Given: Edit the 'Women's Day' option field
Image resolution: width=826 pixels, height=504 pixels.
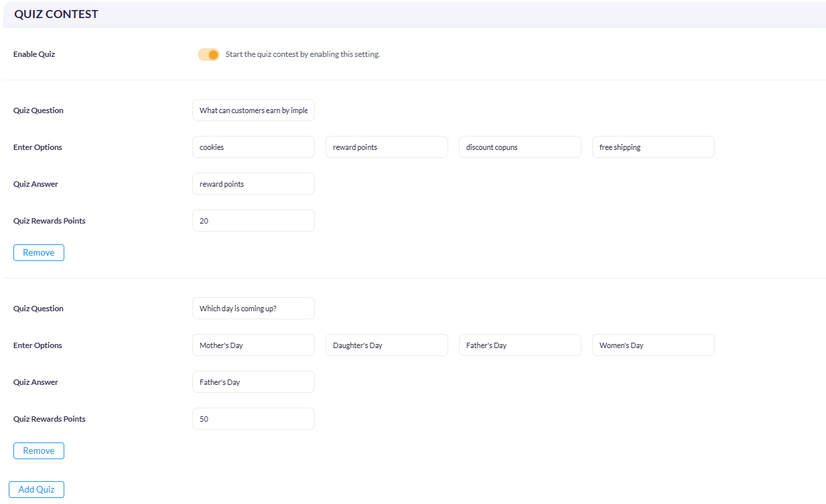Looking at the screenshot, I should coord(653,345).
